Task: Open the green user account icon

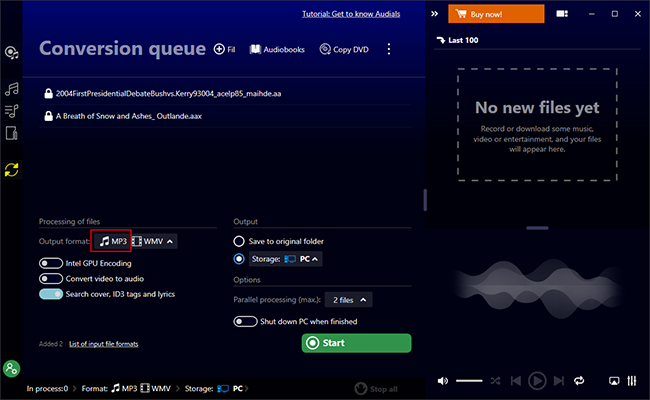Action: pyautogui.click(x=12, y=368)
